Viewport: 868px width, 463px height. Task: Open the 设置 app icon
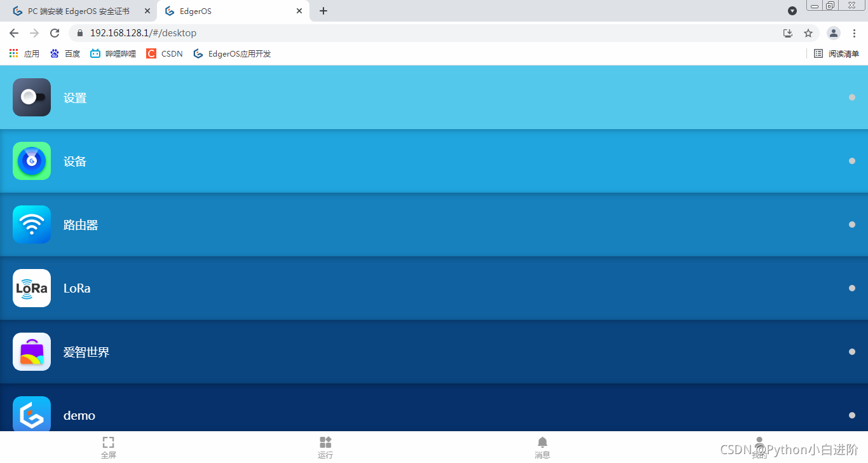tap(32, 97)
